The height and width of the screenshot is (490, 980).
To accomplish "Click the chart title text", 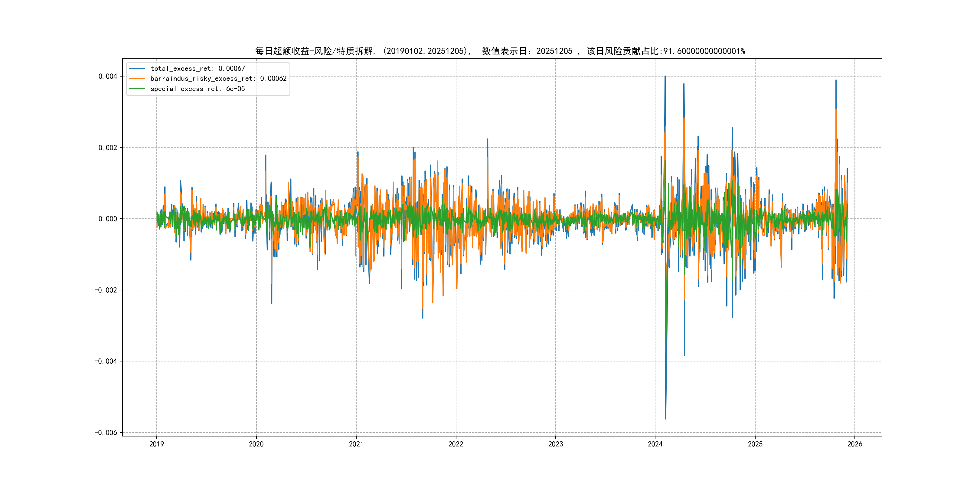I will point(500,51).
